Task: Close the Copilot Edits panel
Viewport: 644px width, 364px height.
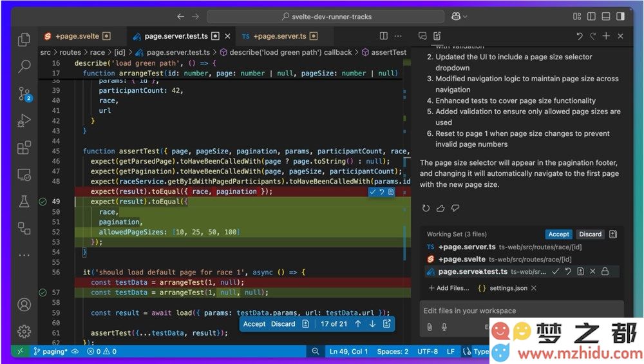Action: (621, 36)
